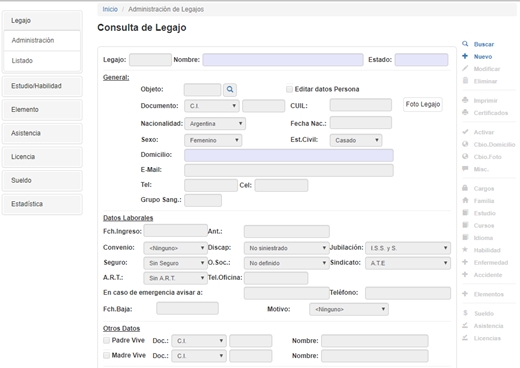Screen dimensions: 520x368
Task: Open the Discap dropdown
Action: click(x=286, y=248)
